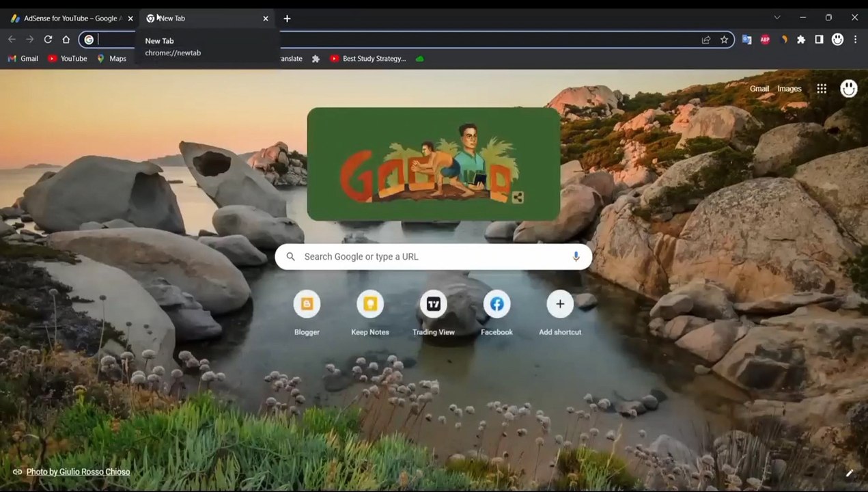Click the magnifier icon in the search box
868x492 pixels.
coord(290,256)
